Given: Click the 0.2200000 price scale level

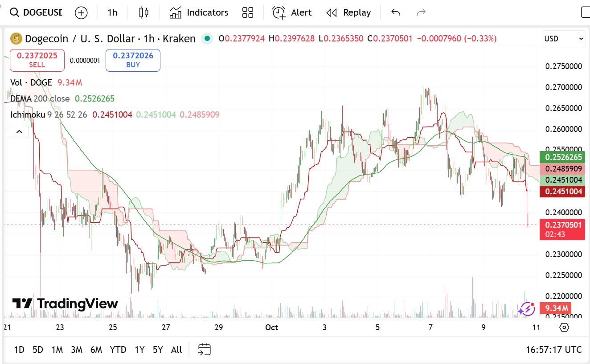Looking at the screenshot, I should (563, 296).
